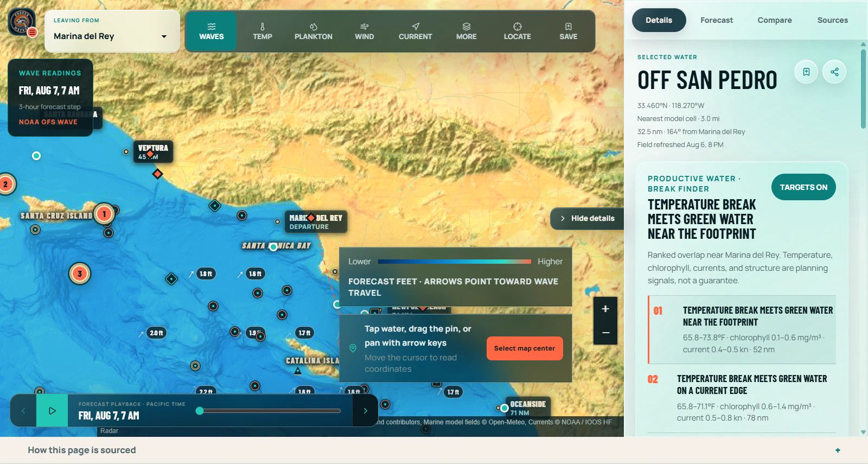Click the Ventura map label
The height and width of the screenshot is (464, 868).
[153, 152]
